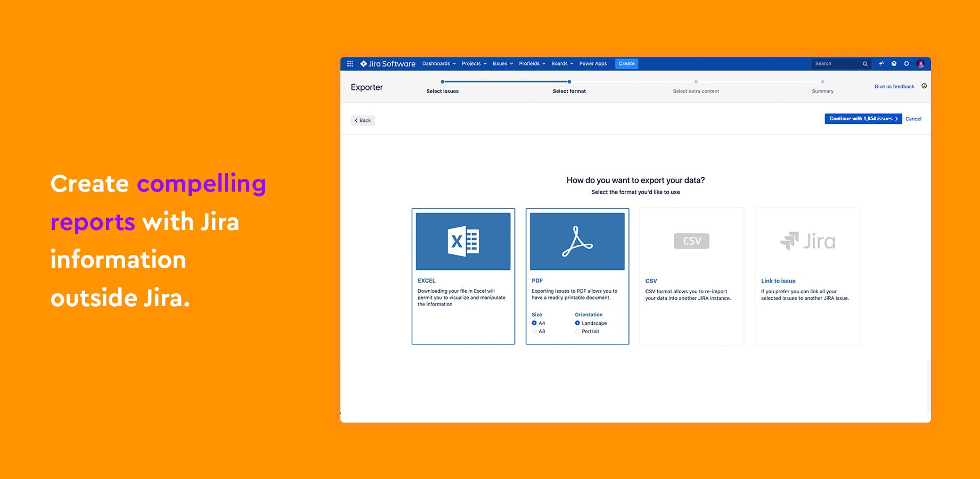This screenshot has height=479, width=980.
Task: Open the app switcher grid icon
Action: [x=350, y=63]
